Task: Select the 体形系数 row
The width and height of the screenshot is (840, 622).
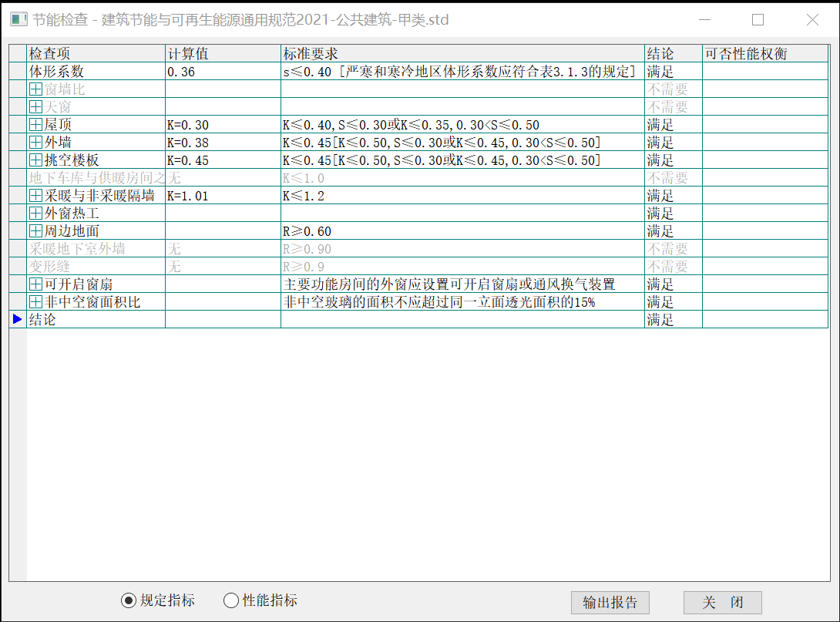Action: pyautogui.click(x=96, y=72)
